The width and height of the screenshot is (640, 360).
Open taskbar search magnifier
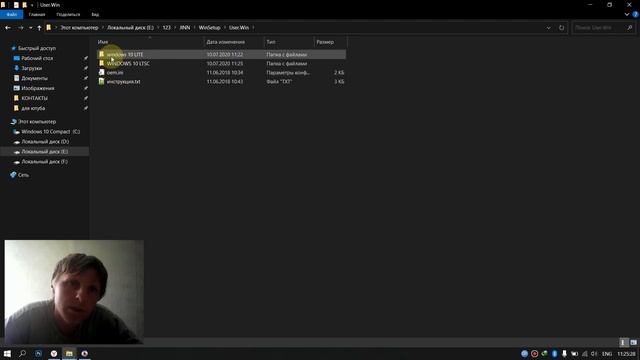22,353
